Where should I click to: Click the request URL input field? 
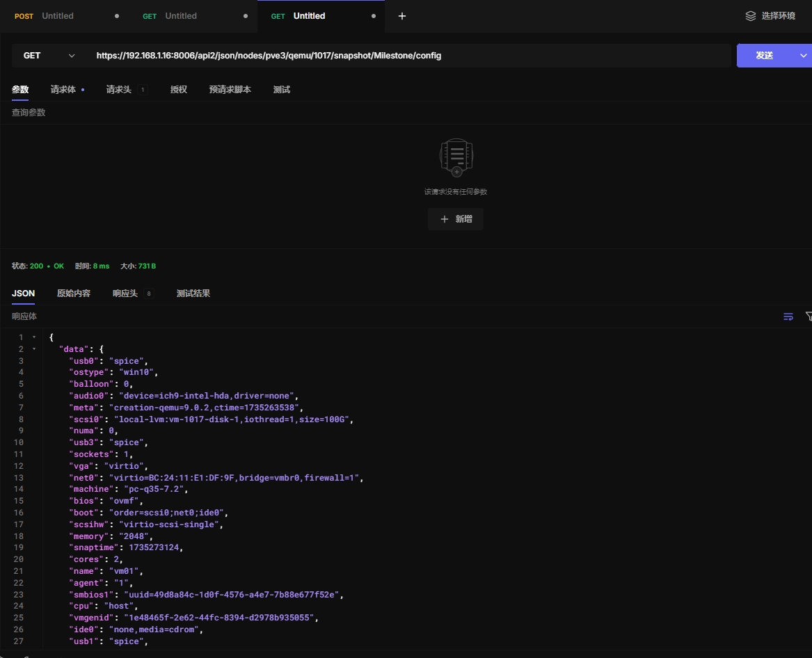pos(411,56)
